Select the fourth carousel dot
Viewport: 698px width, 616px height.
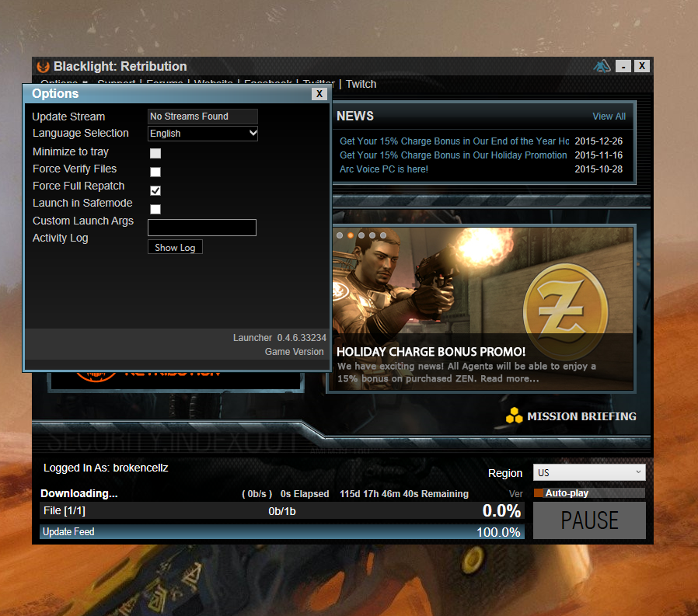[372, 235]
